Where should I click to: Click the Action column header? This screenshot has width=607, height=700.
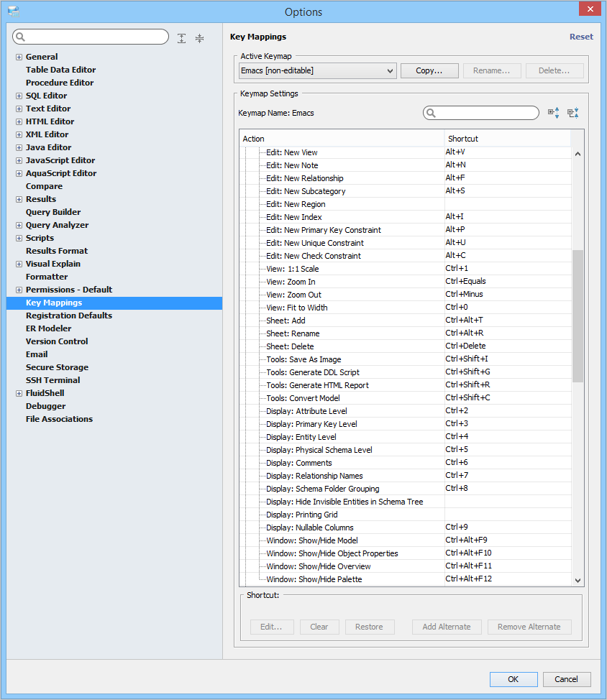click(x=342, y=139)
